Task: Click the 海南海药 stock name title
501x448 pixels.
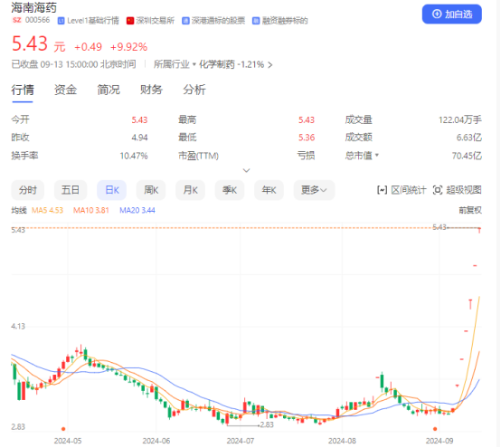Action: (x=33, y=7)
